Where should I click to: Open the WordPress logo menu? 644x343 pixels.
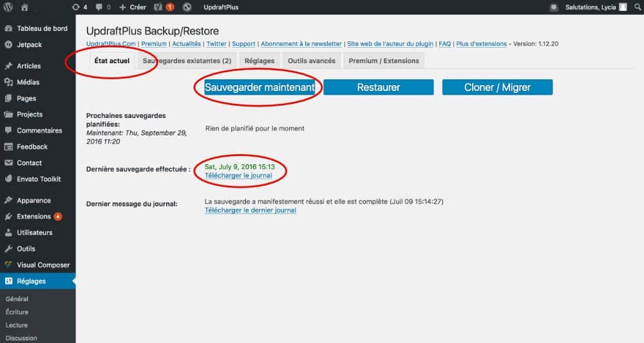8,7
